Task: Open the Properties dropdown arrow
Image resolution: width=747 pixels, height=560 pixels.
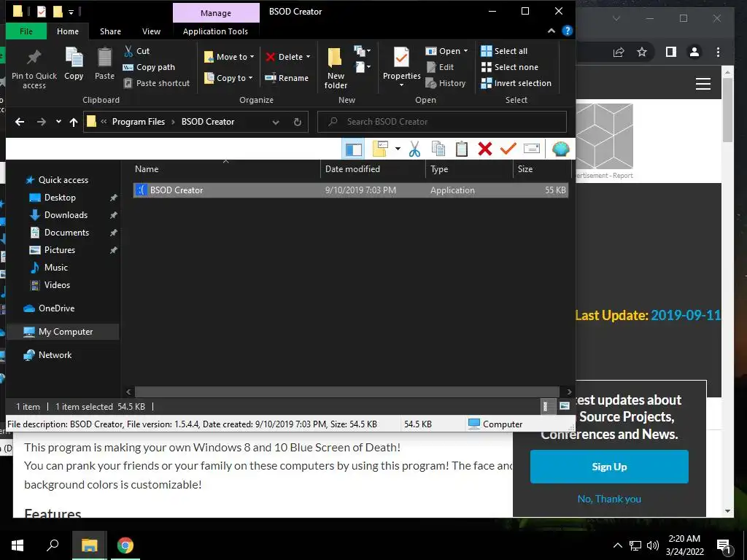Action: (402, 85)
